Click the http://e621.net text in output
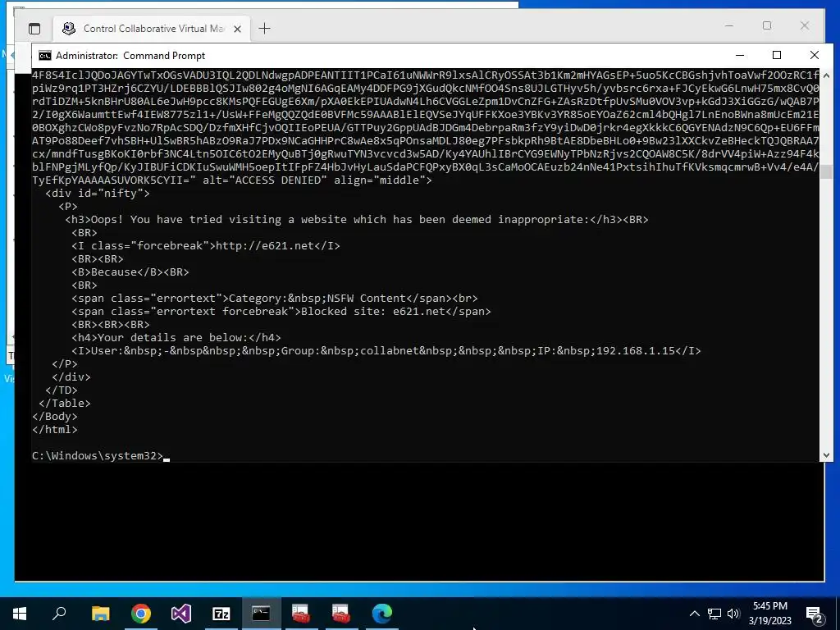 pos(265,246)
